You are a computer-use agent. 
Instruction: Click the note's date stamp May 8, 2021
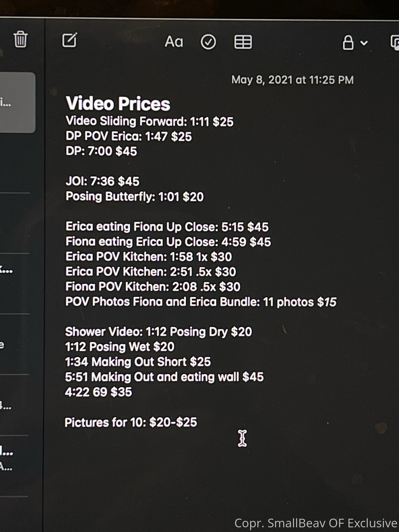(292, 80)
